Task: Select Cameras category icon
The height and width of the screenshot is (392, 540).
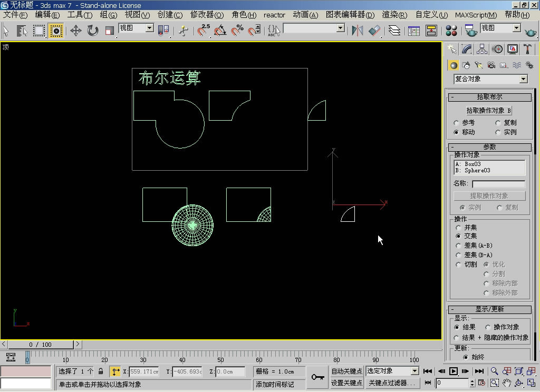Action: tap(491, 65)
